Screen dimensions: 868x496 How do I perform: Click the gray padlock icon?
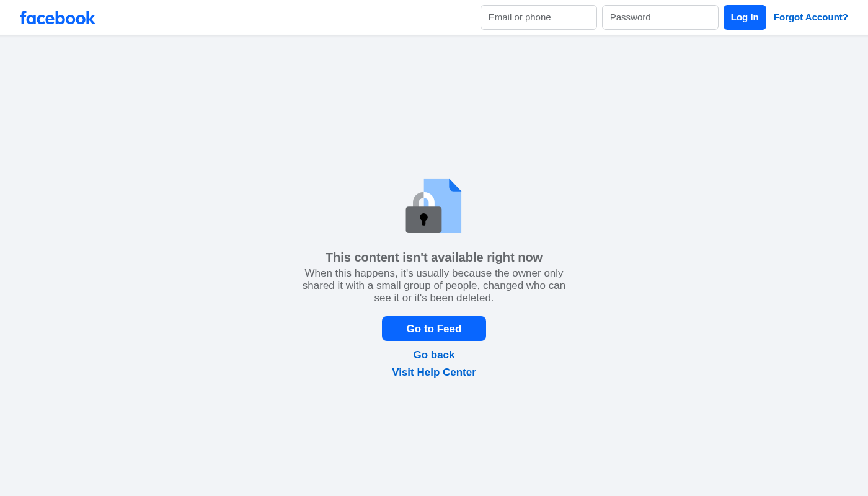click(423, 213)
